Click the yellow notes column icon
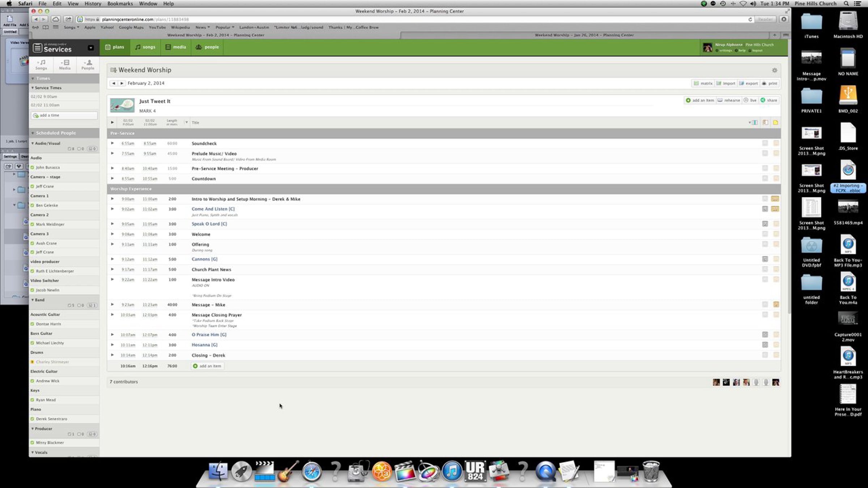The width and height of the screenshot is (868, 488). click(775, 123)
